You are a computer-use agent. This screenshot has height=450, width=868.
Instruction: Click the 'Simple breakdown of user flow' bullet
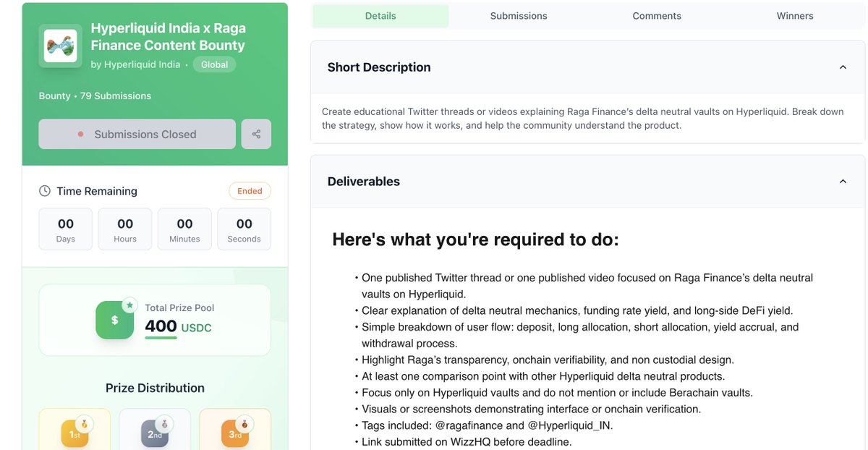(x=580, y=335)
